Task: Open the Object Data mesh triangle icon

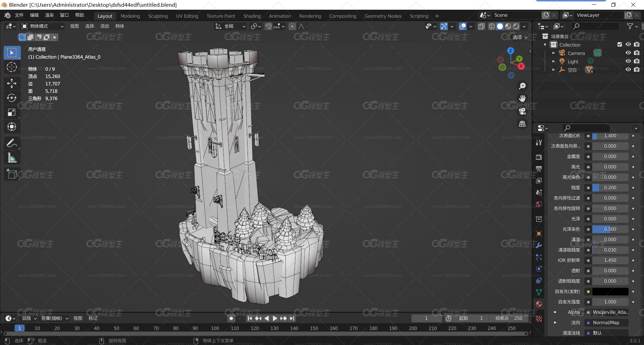Action: [x=539, y=292]
